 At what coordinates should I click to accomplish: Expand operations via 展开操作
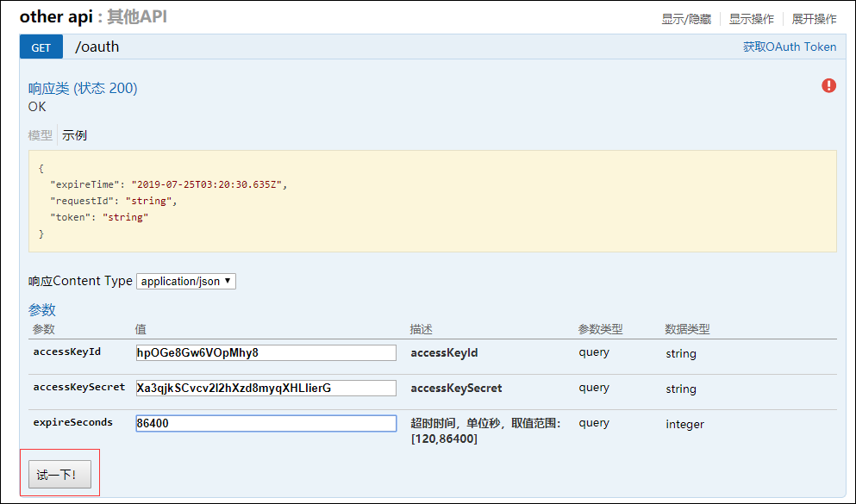point(815,19)
